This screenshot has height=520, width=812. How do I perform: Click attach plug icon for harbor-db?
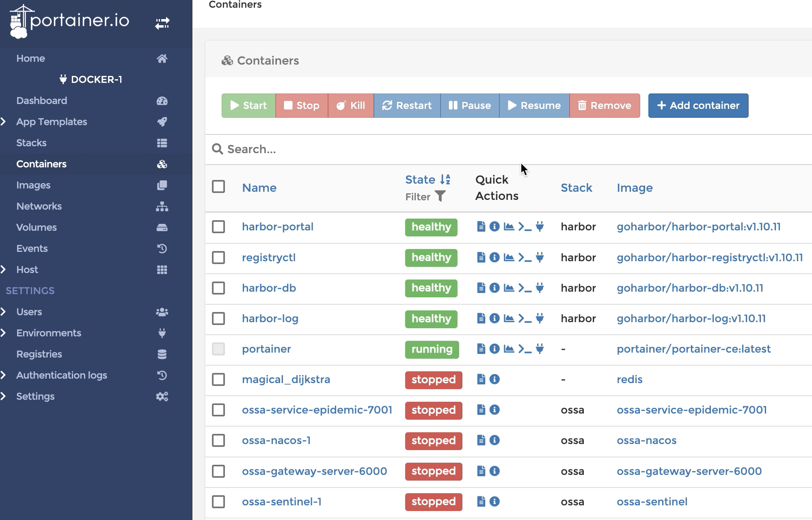click(x=540, y=288)
